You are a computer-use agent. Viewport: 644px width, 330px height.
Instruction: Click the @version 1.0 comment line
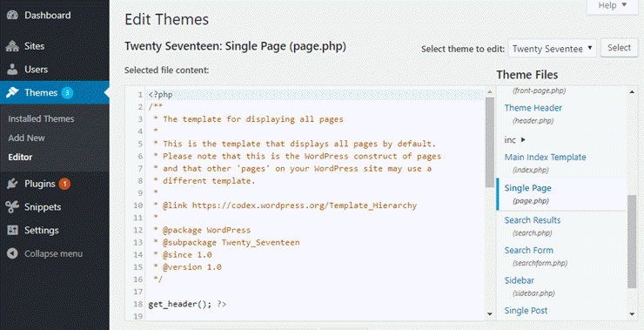[187, 267]
